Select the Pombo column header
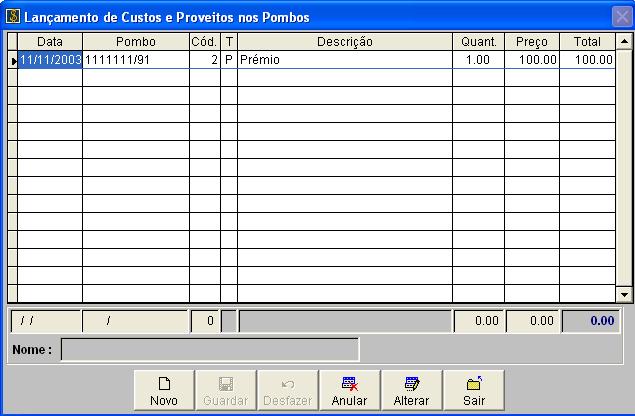Viewport: 635px width, 416px height. (x=136, y=42)
